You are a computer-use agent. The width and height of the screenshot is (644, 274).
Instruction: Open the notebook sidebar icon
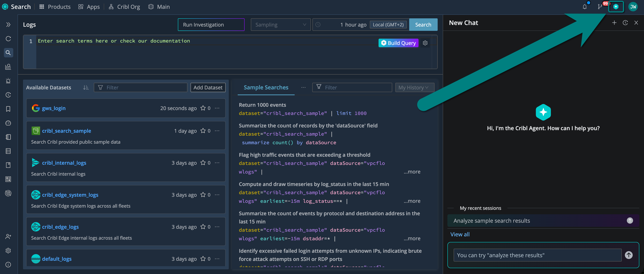[8, 137]
